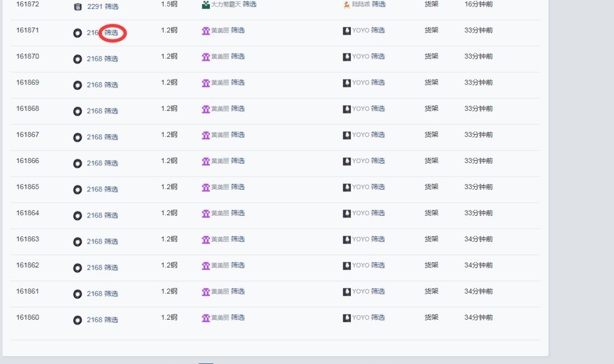This screenshot has width=614, height=364.
Task: Click YOYO avatar icon in row 161868
Action: coord(347,109)
